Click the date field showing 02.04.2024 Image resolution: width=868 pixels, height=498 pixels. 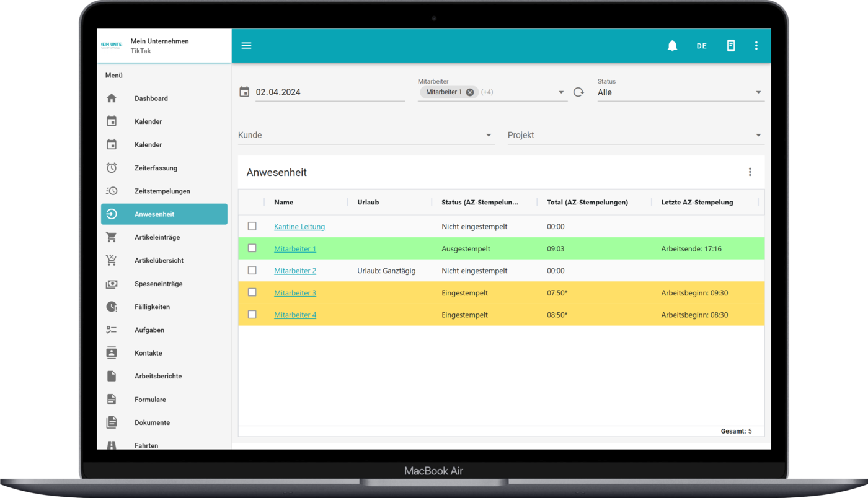point(329,92)
